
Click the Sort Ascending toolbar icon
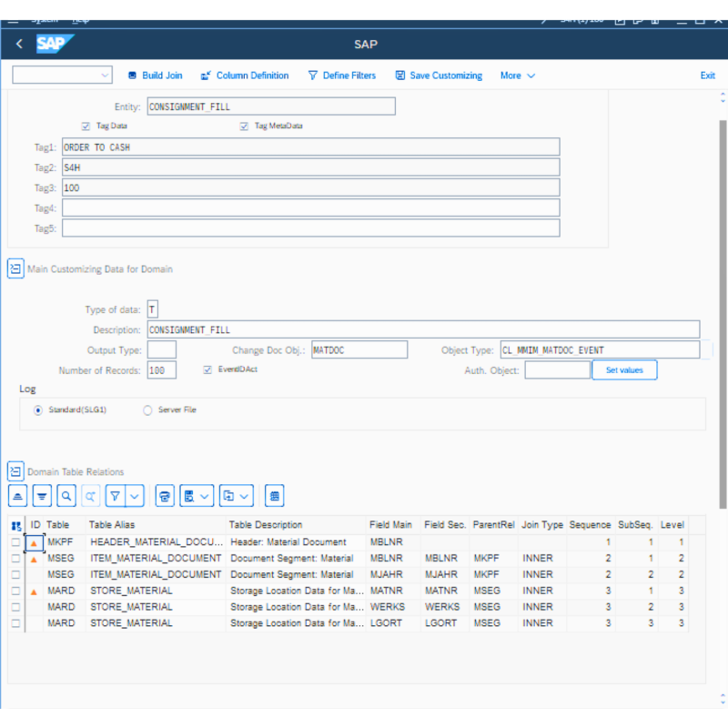point(18,496)
